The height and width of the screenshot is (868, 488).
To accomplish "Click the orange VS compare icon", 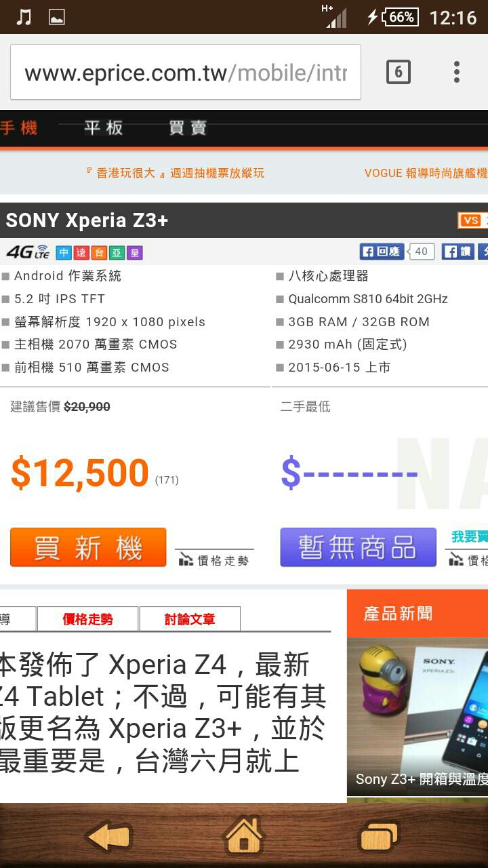I will [470, 220].
